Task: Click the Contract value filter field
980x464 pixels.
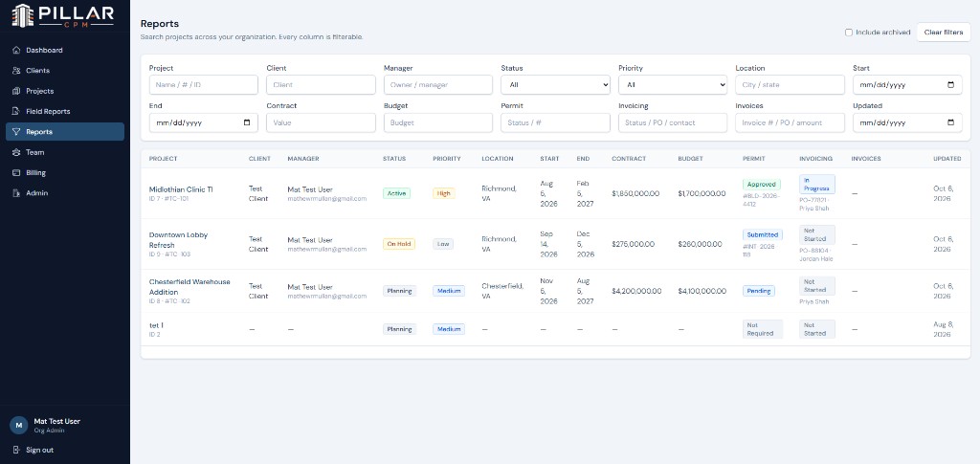Action: pyautogui.click(x=321, y=122)
